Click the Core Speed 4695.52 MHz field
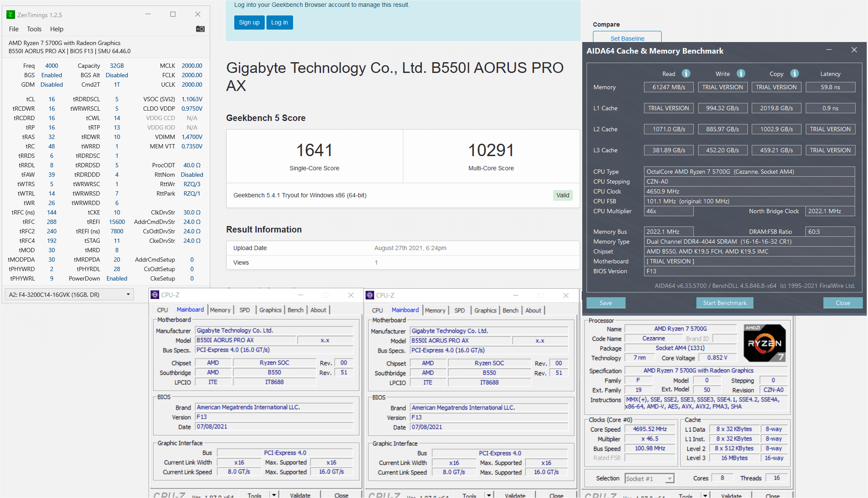 (650, 429)
